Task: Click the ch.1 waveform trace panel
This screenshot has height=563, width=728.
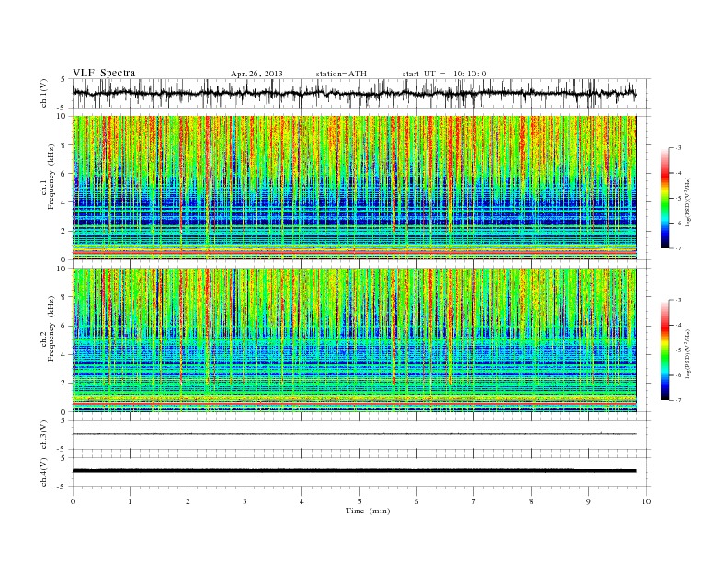Action: click(361, 93)
